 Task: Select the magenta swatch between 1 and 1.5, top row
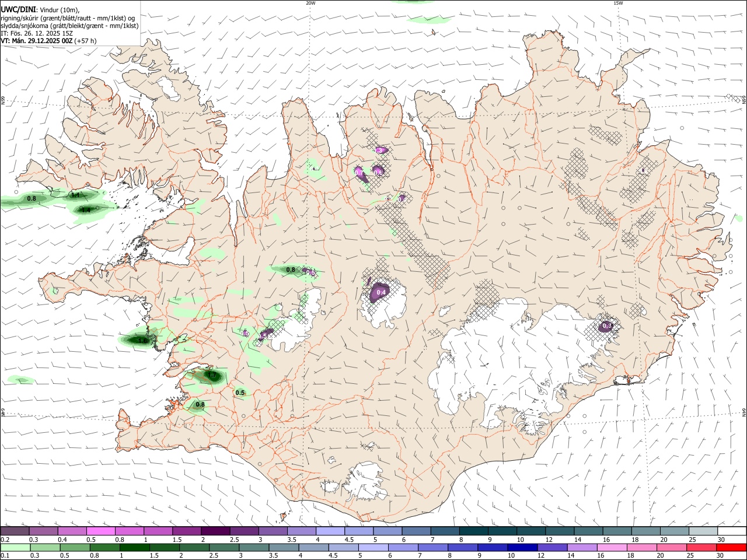coord(158,531)
